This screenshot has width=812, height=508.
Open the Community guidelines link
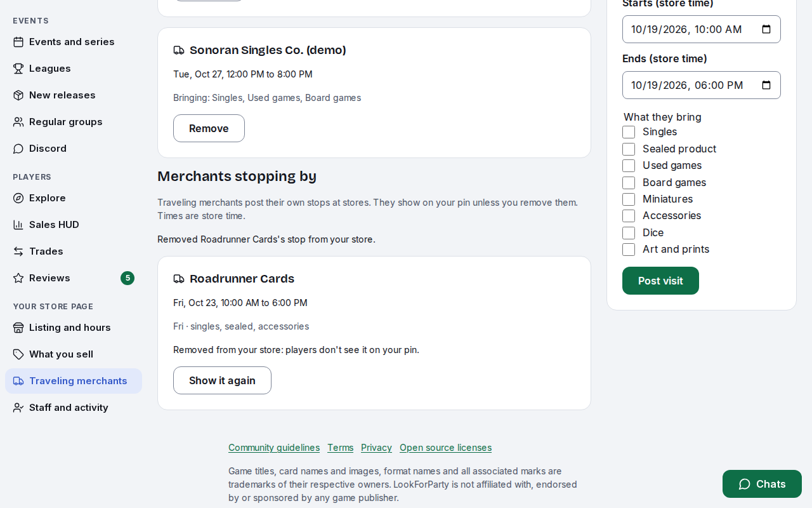tap(274, 448)
